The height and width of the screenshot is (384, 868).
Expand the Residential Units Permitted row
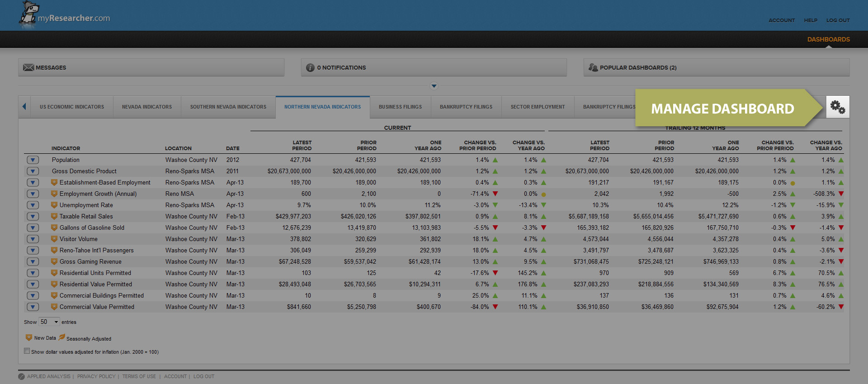click(x=33, y=273)
